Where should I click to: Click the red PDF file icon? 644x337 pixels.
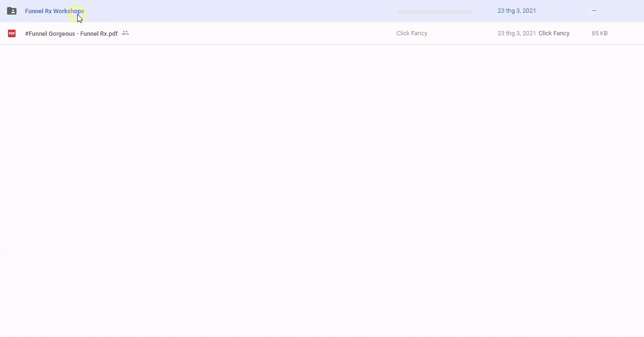(x=12, y=33)
